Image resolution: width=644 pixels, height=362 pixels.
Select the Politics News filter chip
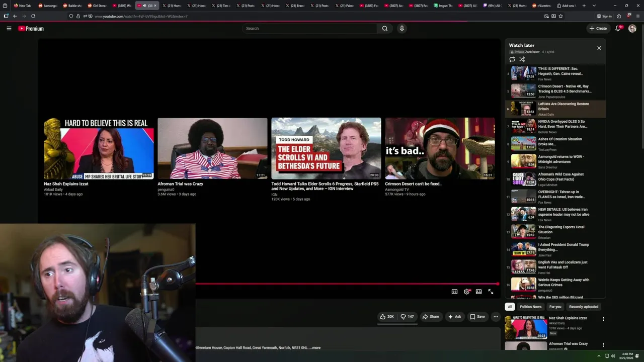tap(531, 307)
